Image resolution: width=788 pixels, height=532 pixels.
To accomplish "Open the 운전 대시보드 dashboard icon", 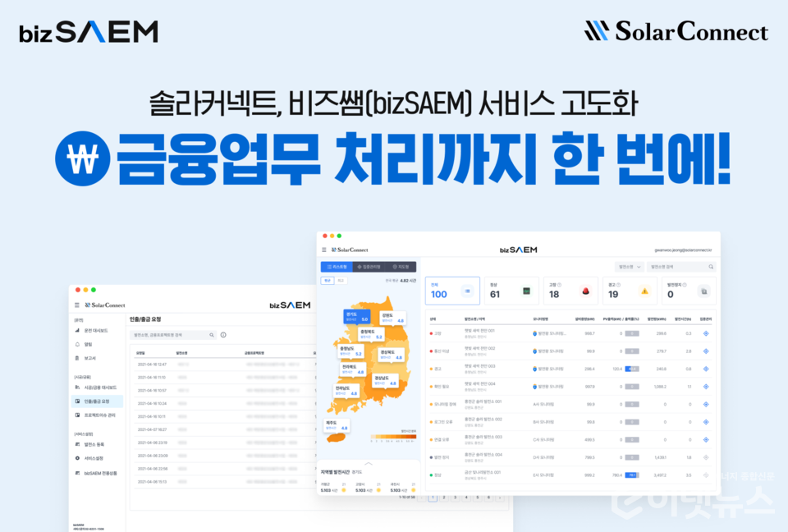I will [76, 330].
